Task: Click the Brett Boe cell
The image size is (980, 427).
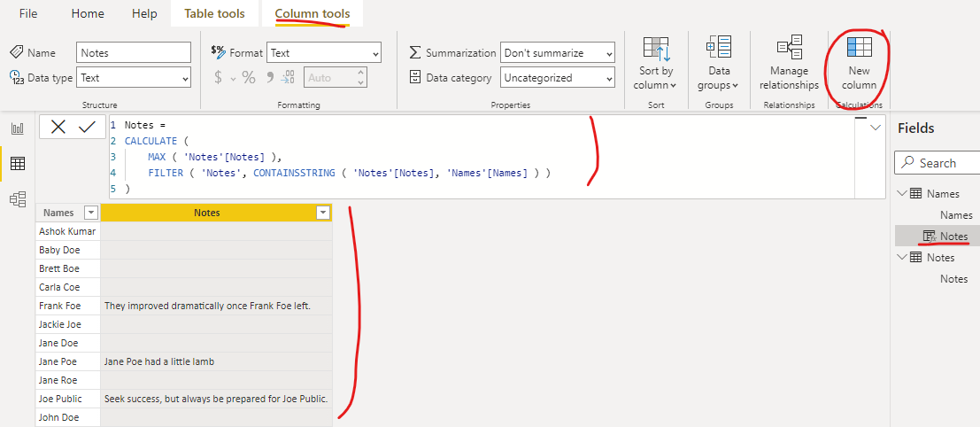Action: (x=67, y=268)
